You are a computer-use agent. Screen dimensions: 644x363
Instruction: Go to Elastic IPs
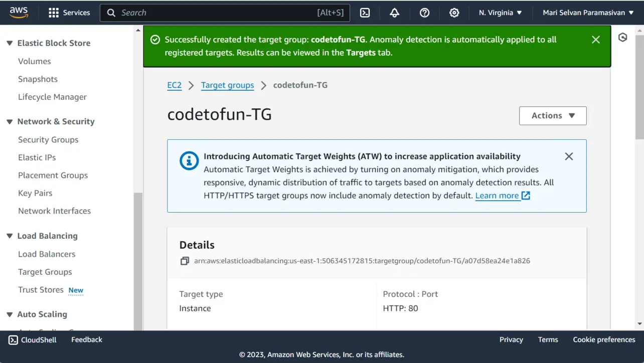point(37,157)
